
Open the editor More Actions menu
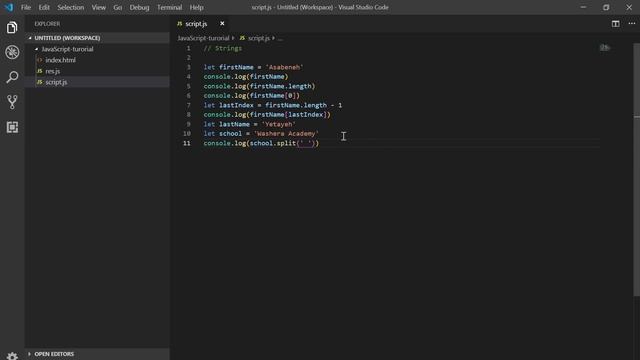click(x=631, y=24)
